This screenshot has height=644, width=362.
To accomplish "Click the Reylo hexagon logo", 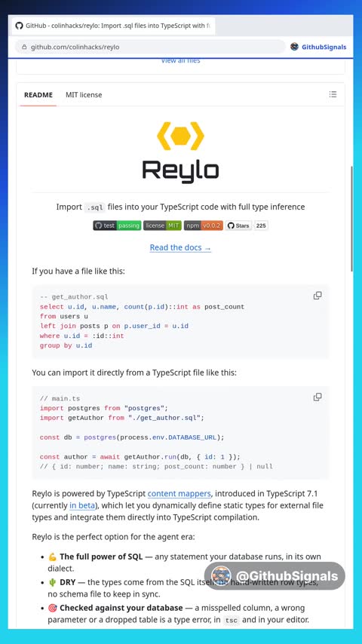I will pos(180,136).
